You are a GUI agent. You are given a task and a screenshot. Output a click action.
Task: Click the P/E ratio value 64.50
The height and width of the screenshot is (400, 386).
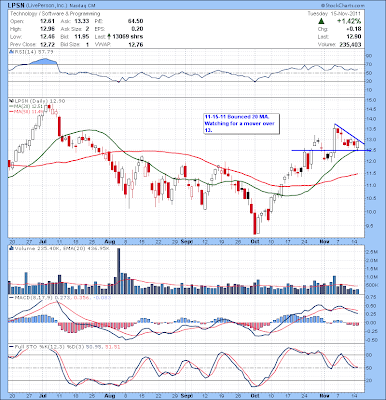tap(135, 21)
